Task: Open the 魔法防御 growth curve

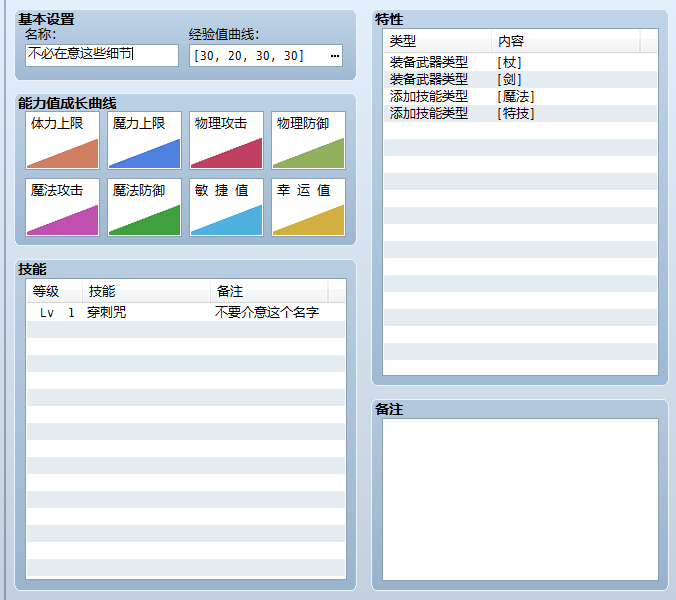Action: click(144, 207)
